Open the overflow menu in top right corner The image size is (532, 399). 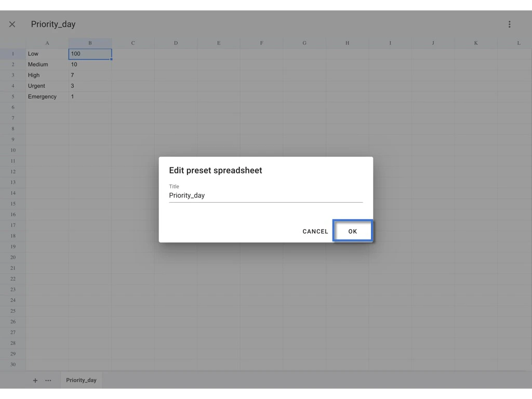point(509,24)
